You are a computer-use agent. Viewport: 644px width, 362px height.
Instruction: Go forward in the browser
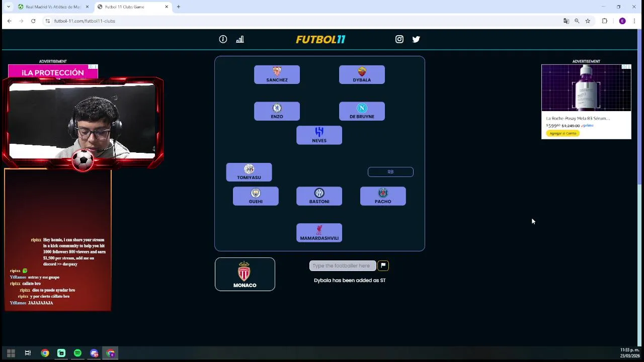pos(21,21)
